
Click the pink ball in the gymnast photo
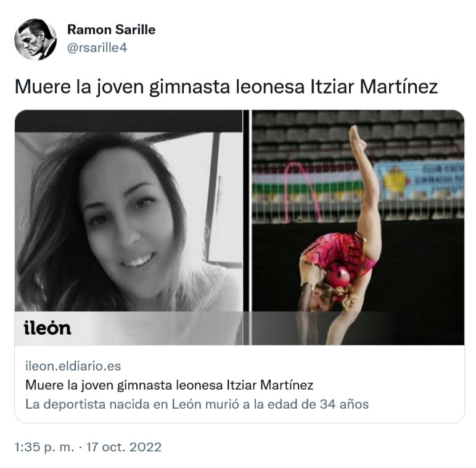point(337,274)
